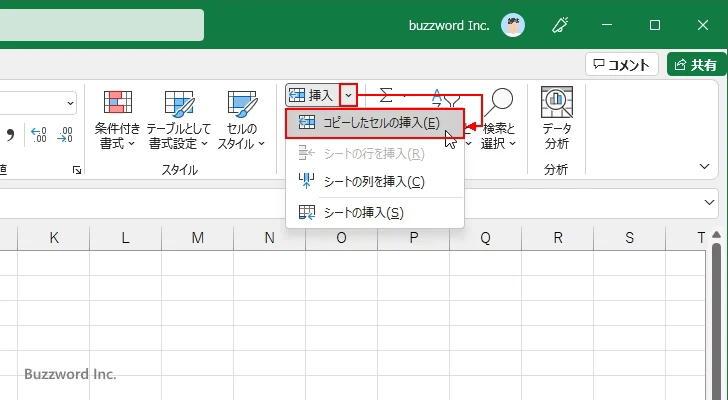Image resolution: width=728 pixels, height=400 pixels.
Task: Click Increase Decimal icon
Action: [39, 135]
